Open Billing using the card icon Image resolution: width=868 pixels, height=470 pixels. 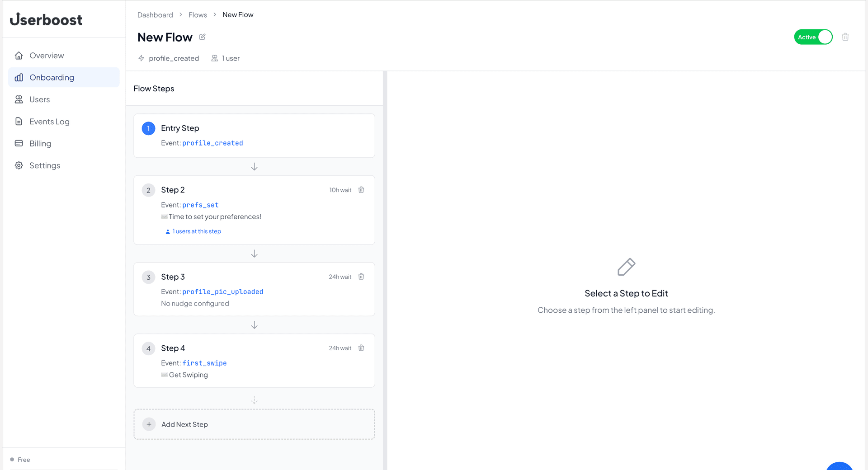click(19, 143)
